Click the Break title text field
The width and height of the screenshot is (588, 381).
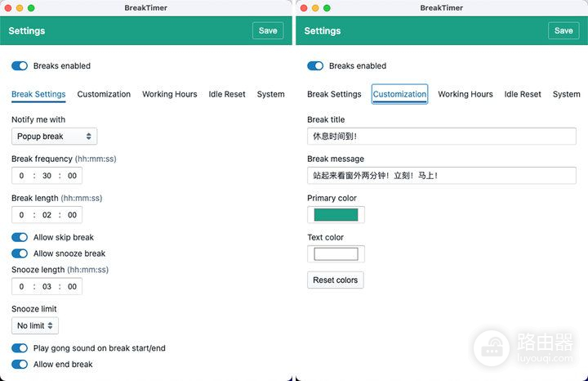[x=441, y=137]
